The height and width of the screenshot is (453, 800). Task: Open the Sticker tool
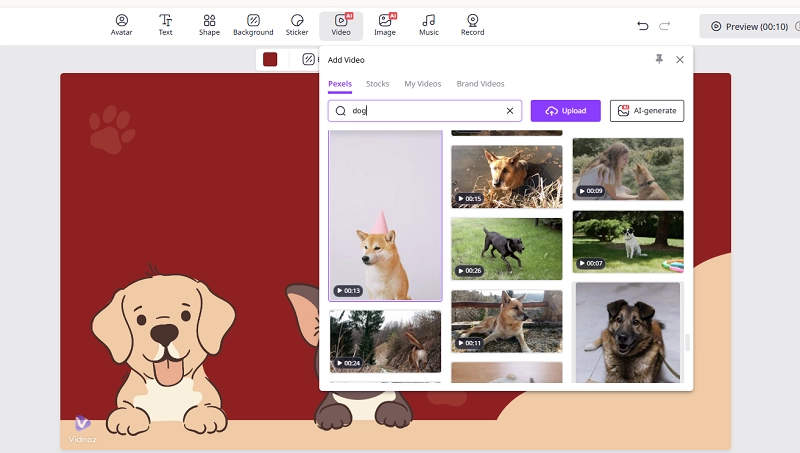[x=297, y=26]
